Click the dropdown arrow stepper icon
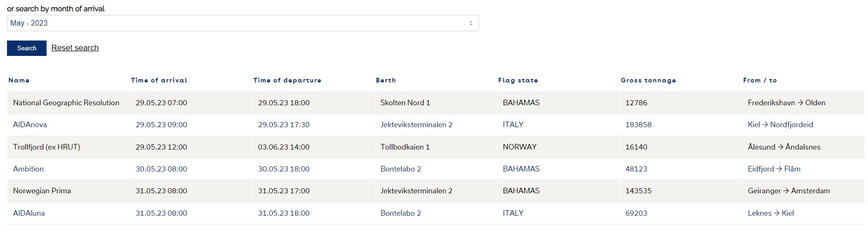 [471, 23]
